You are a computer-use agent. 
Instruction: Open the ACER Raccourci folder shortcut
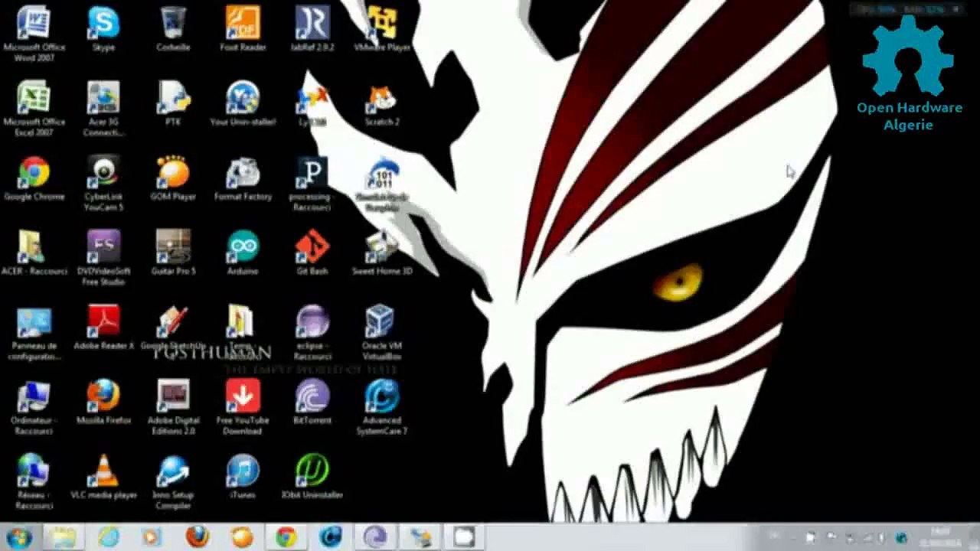pyautogui.click(x=34, y=253)
